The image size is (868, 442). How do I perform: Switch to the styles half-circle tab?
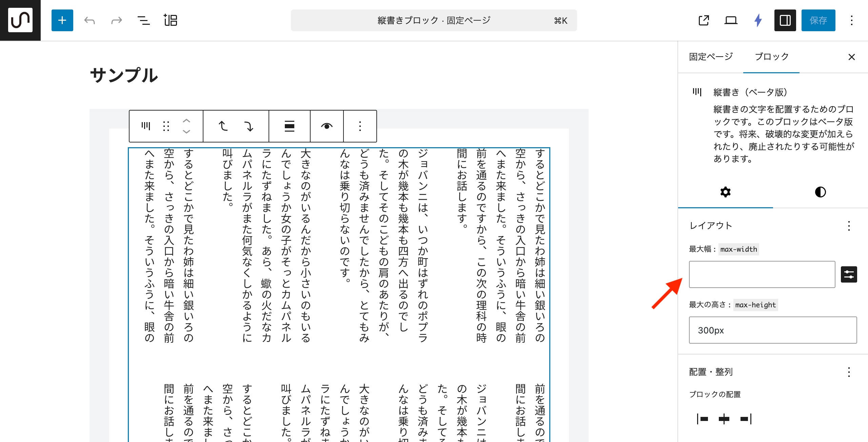point(820,192)
